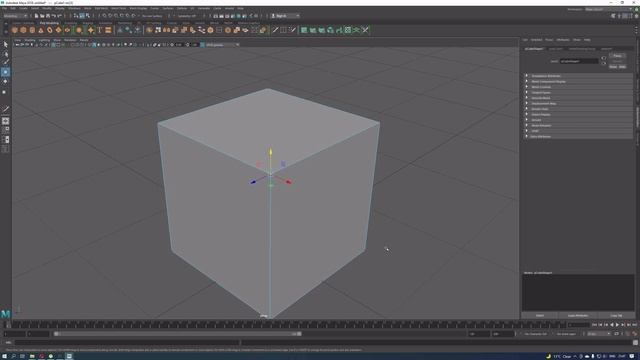The image size is (640, 360).
Task: Toggle select by object type mode
Action: click(x=82, y=16)
